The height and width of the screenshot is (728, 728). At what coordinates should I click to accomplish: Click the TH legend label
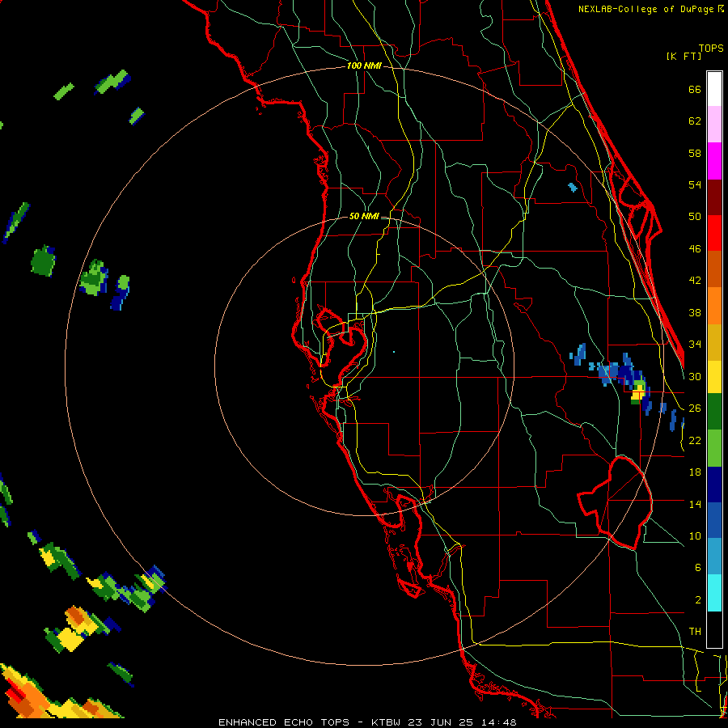[x=695, y=632]
